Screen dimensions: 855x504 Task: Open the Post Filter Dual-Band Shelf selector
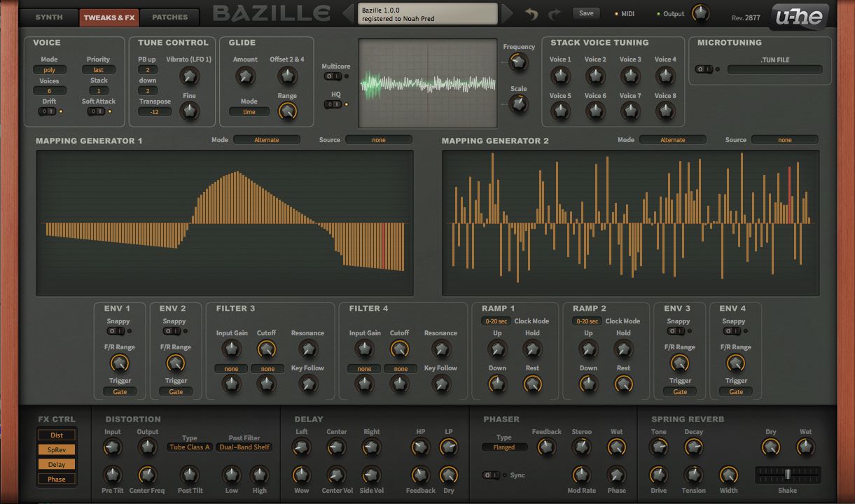244,447
